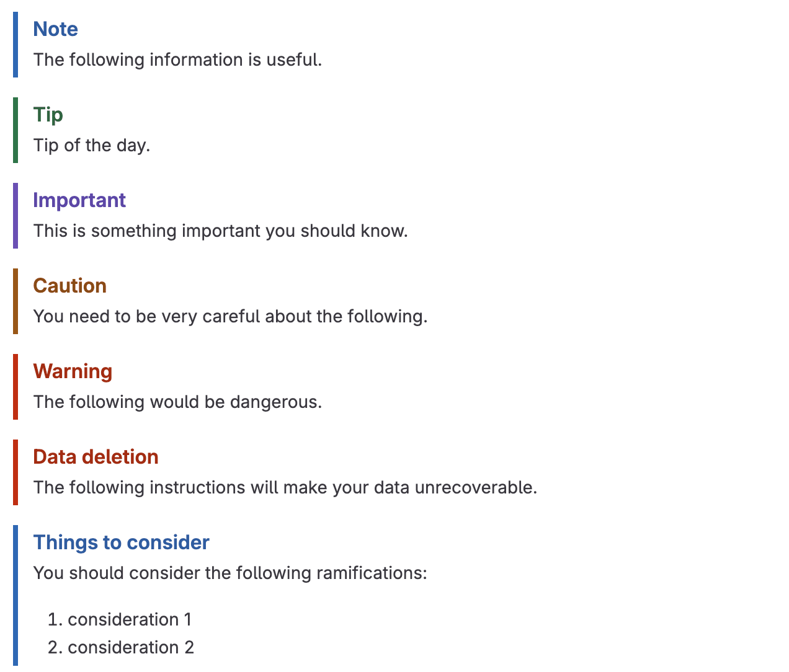Click the "You need to be very careful" sentence

(x=230, y=317)
